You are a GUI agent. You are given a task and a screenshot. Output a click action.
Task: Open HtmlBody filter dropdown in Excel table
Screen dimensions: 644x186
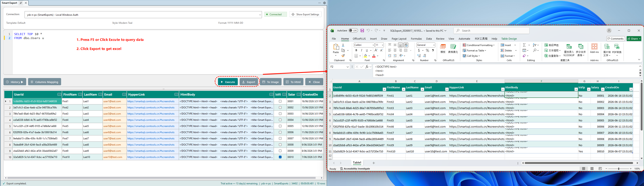(x=576, y=89)
